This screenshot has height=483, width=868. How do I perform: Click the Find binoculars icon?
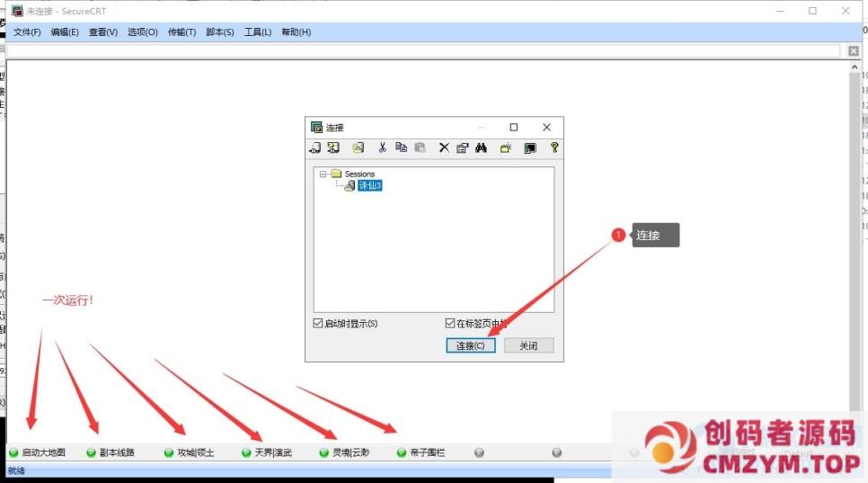(481, 148)
